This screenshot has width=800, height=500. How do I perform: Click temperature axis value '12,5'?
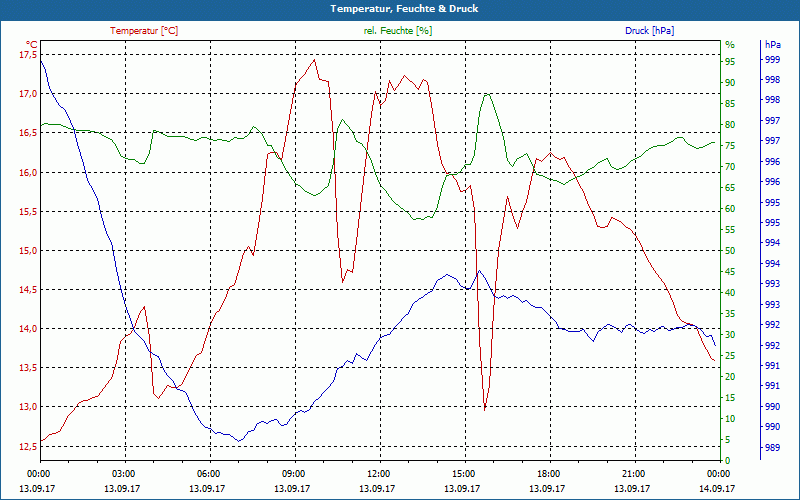coord(29,446)
